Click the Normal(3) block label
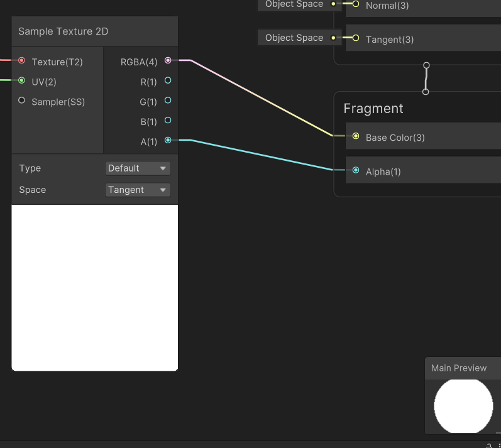The image size is (501, 448). click(x=387, y=6)
